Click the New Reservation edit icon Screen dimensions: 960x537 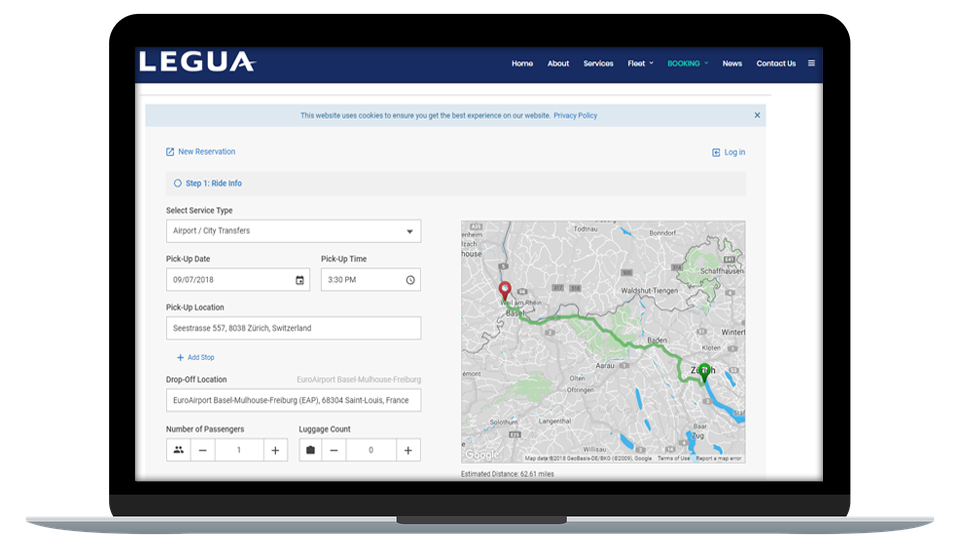pos(170,152)
